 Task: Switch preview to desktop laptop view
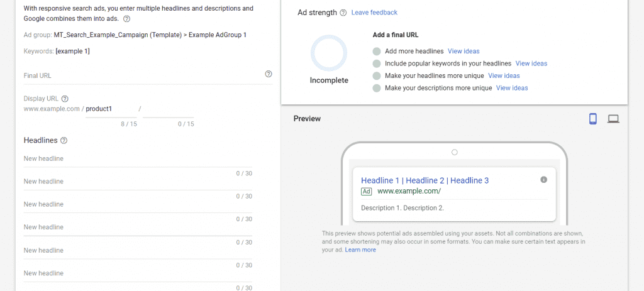click(x=613, y=119)
